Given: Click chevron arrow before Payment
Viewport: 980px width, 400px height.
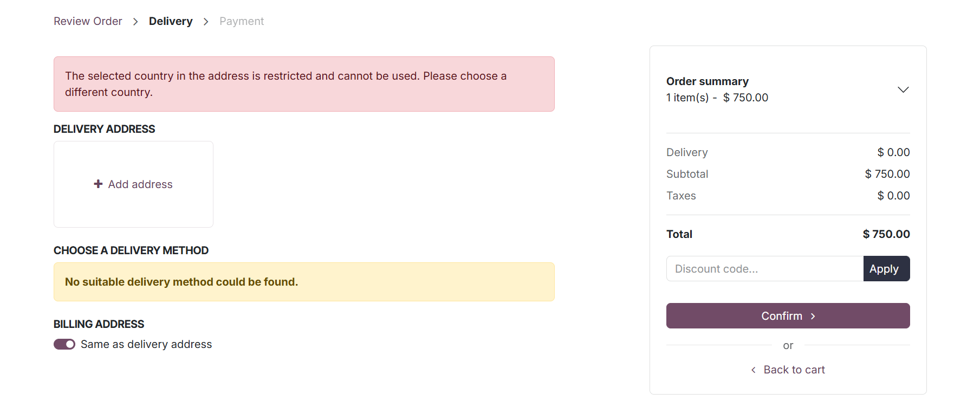Looking at the screenshot, I should [x=206, y=22].
